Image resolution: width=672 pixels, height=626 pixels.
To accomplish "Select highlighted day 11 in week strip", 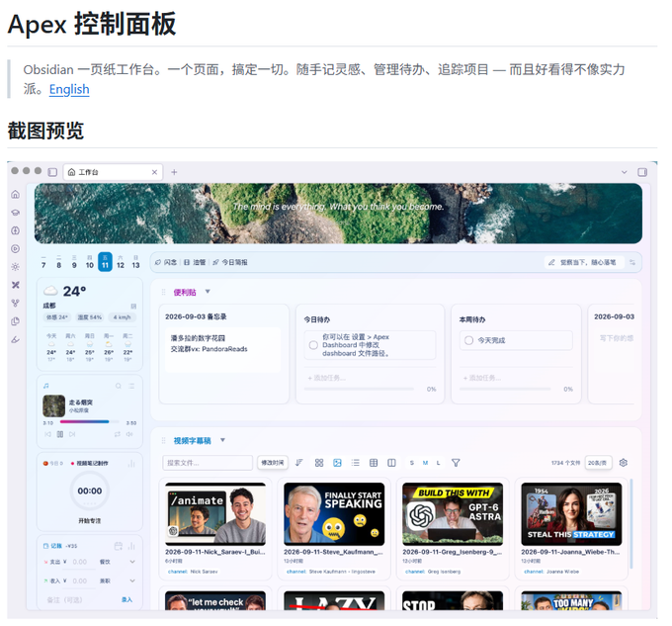I will point(105,262).
